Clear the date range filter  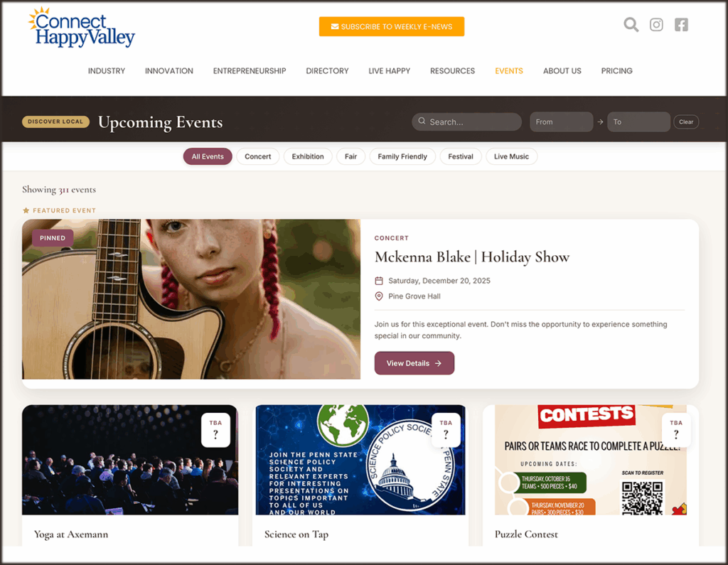point(686,122)
